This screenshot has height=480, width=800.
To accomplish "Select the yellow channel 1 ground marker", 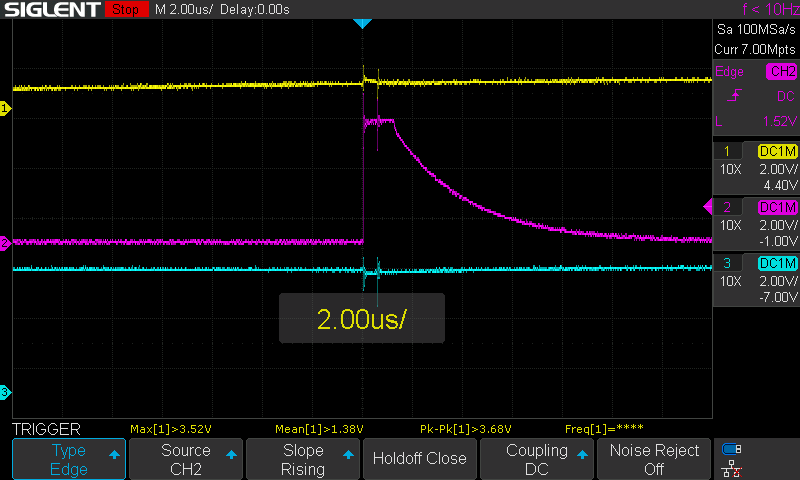I will pos(5,108).
